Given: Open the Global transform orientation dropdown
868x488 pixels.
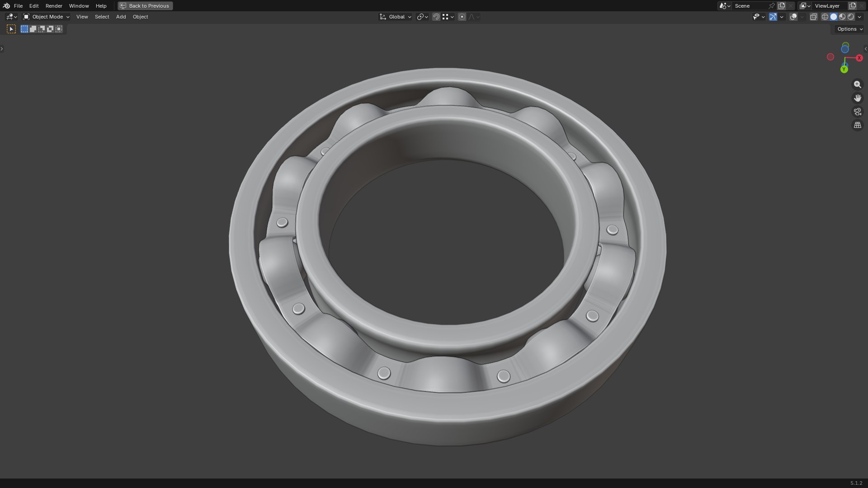Looking at the screenshot, I should click(395, 17).
